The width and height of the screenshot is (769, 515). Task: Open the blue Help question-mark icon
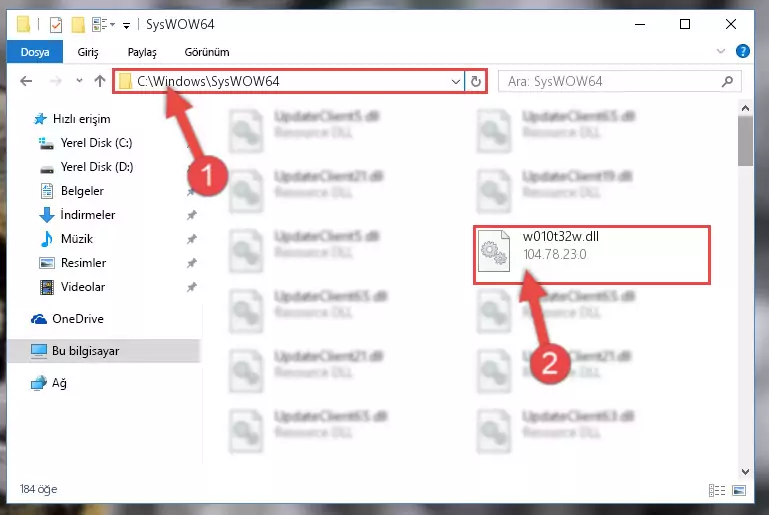click(743, 51)
